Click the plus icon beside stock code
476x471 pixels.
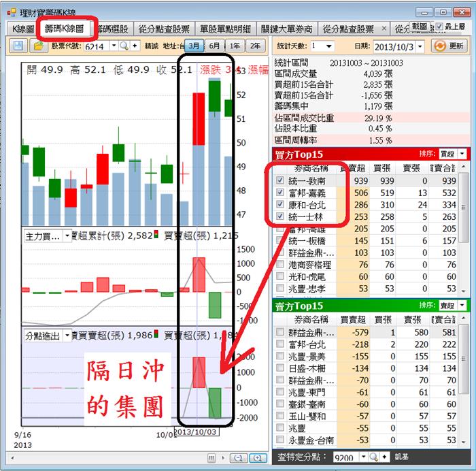pos(135,46)
